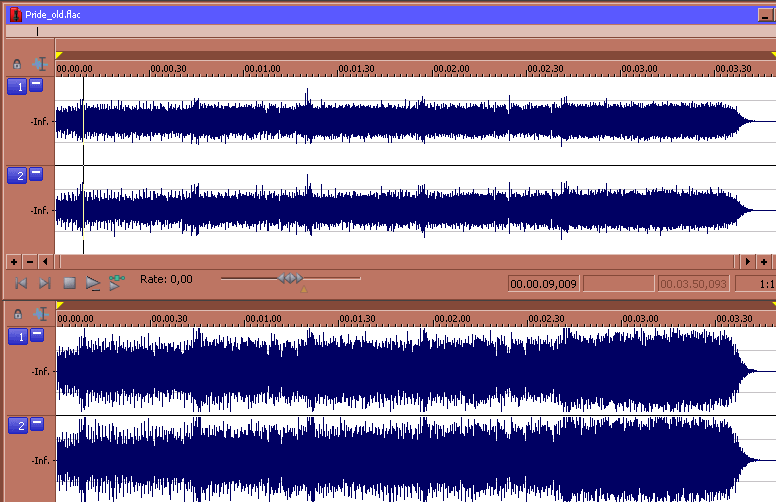Zoom out time with the minus button

click(x=30, y=261)
